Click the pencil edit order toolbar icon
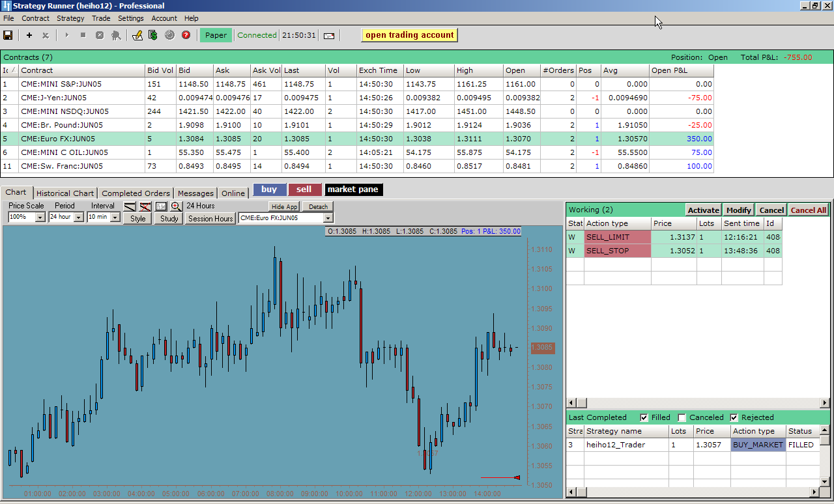834x504 pixels. [137, 35]
